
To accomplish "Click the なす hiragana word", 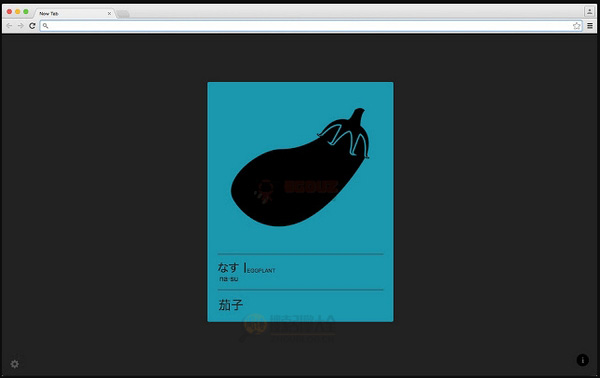I will click(x=228, y=267).
